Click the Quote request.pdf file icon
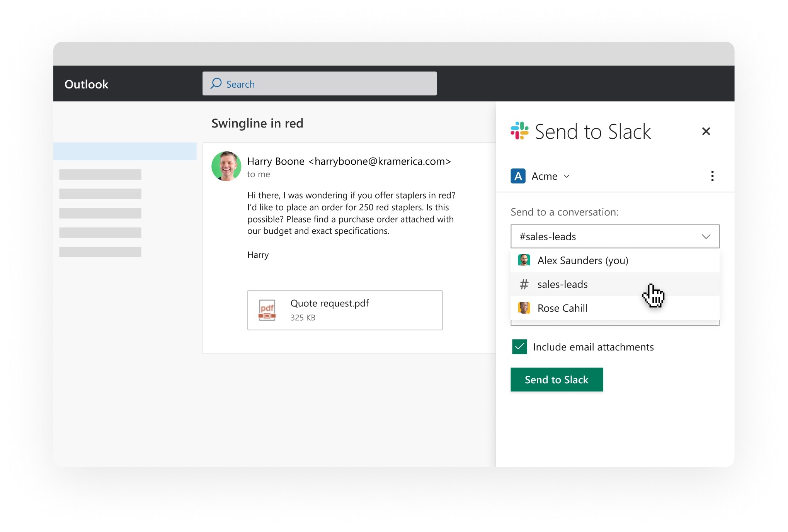Viewport: 788px width, 532px height. 267,310
